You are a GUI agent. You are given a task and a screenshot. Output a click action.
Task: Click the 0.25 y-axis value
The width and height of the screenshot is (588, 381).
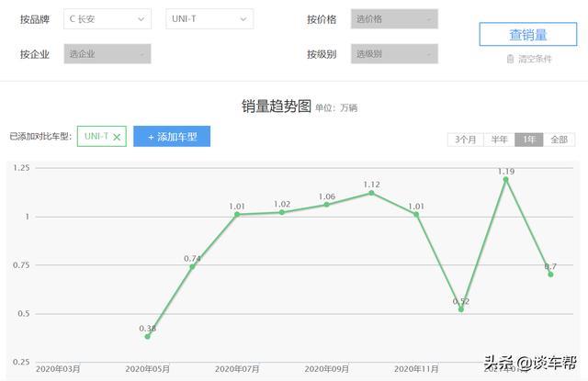21,362
